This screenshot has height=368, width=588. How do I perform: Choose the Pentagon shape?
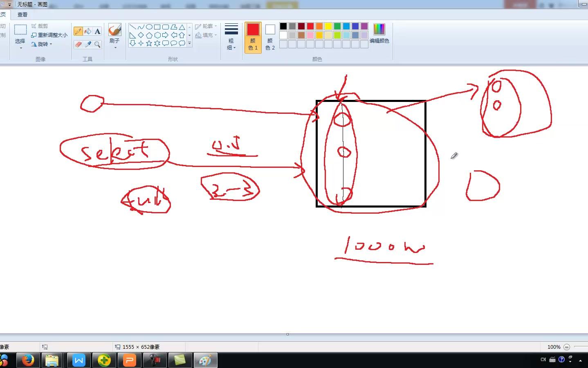pos(149,35)
